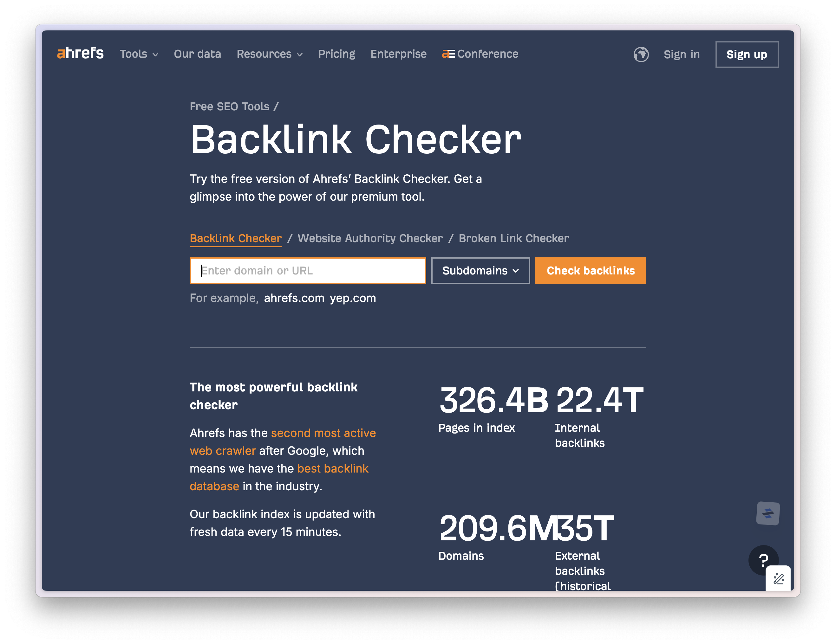Open second most active web crawler link
The width and height of the screenshot is (836, 644).
(x=283, y=442)
